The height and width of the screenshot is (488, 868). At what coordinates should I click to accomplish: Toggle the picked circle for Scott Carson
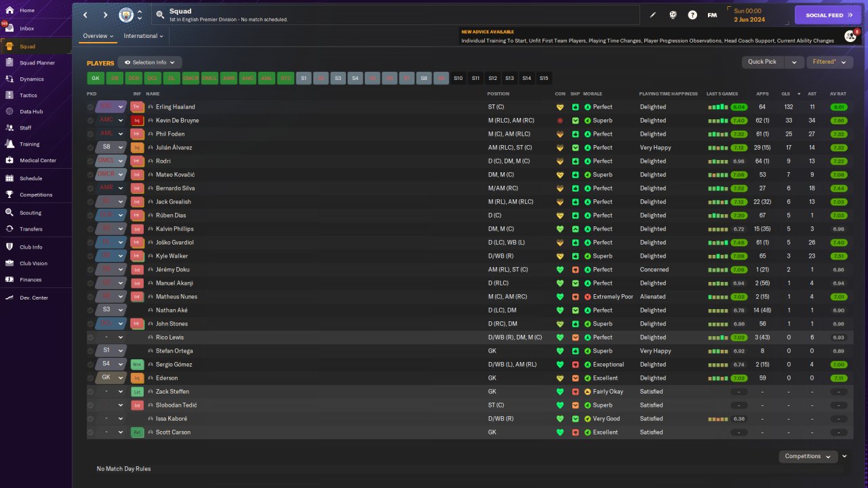(91, 432)
